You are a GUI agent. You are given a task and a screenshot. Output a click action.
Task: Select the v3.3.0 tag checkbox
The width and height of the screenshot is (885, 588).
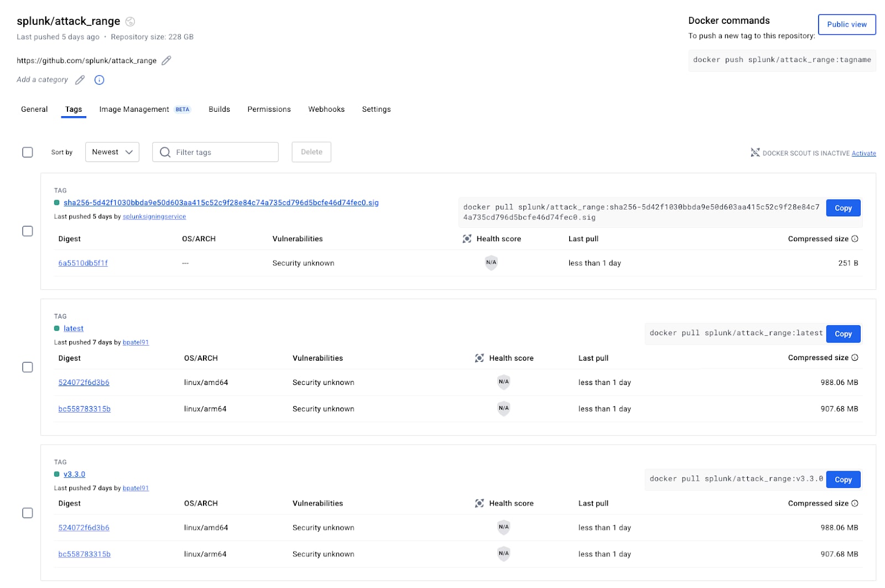pyautogui.click(x=28, y=513)
